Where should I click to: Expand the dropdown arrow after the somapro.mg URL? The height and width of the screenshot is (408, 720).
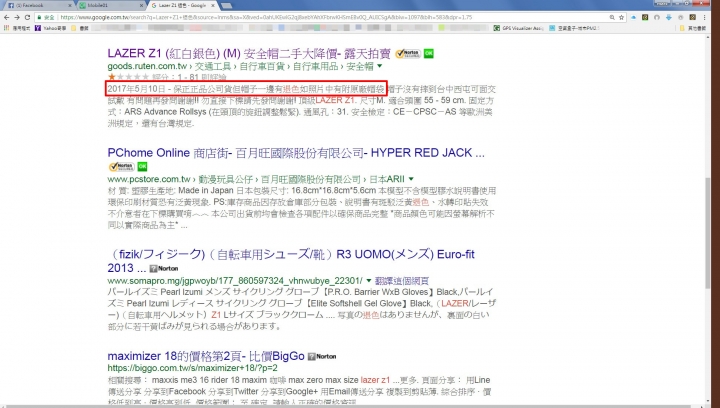click(369, 280)
